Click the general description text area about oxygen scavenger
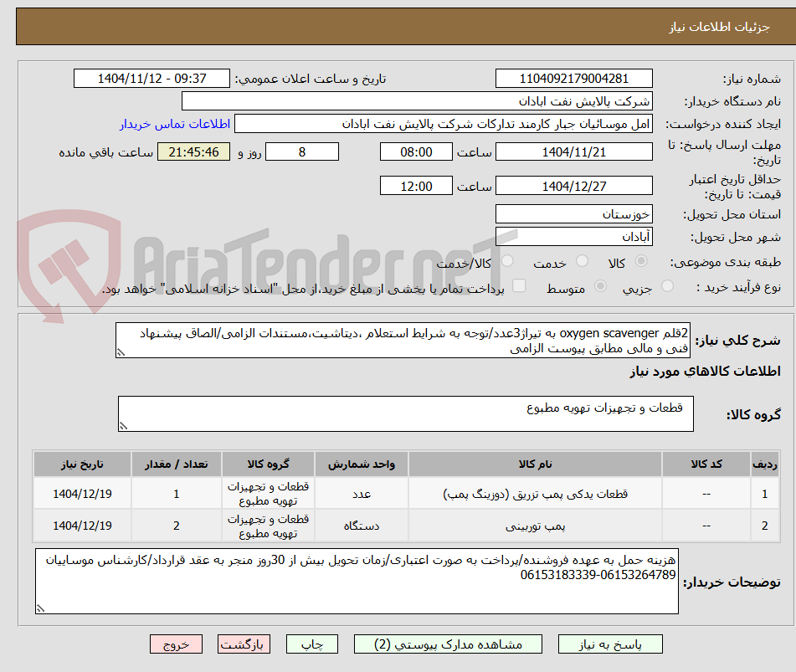The image size is (796, 672). click(x=403, y=340)
